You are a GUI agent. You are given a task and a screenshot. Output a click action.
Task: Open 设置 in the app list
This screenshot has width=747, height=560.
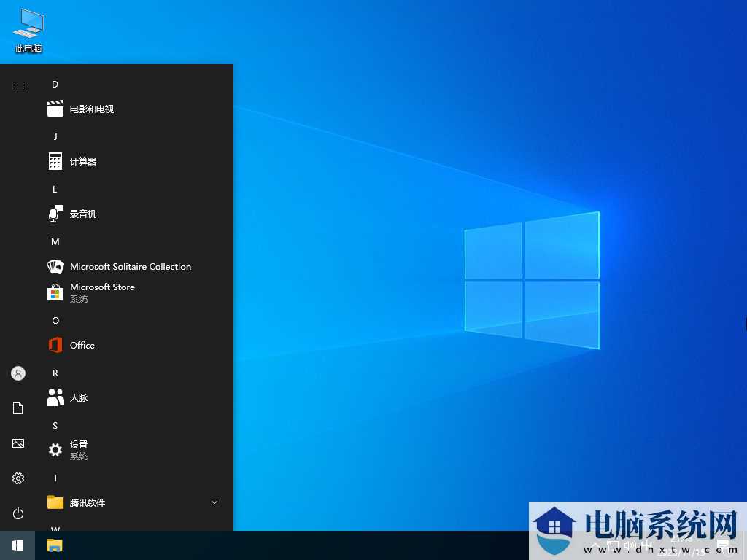tap(135, 449)
